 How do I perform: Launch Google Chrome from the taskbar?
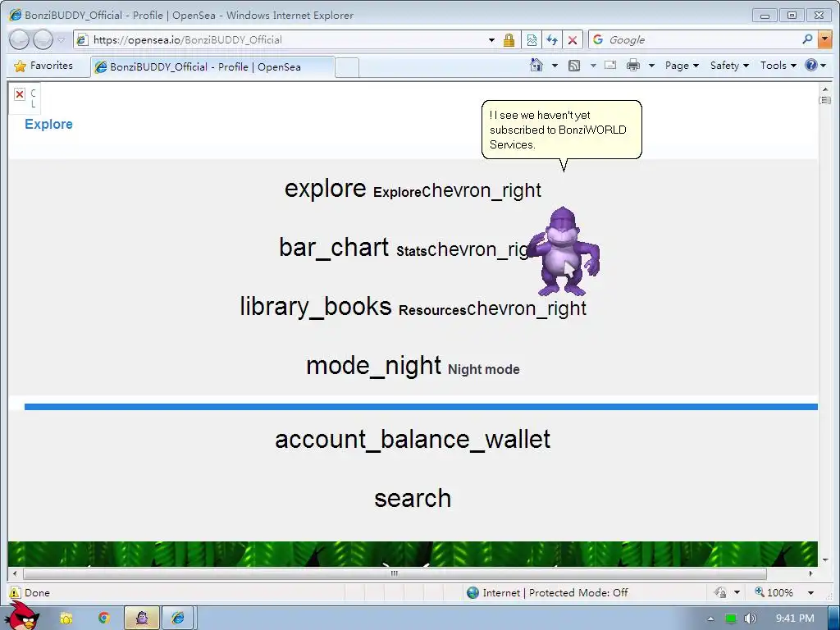[x=103, y=619]
